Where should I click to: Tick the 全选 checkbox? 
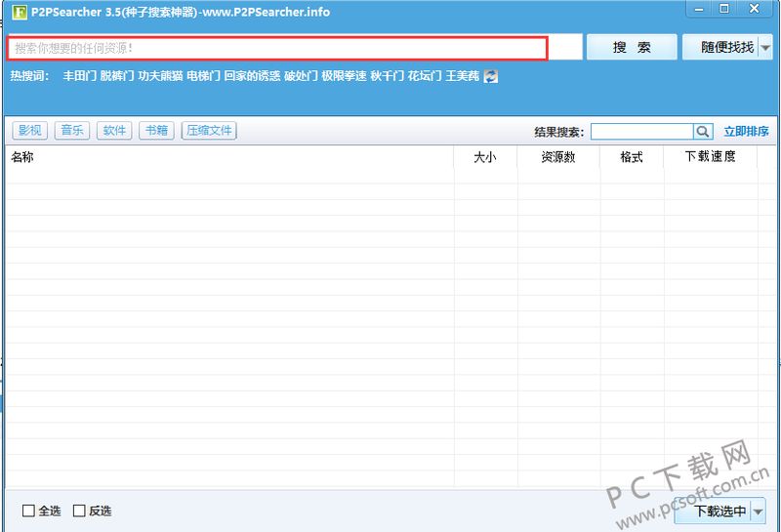point(28,511)
